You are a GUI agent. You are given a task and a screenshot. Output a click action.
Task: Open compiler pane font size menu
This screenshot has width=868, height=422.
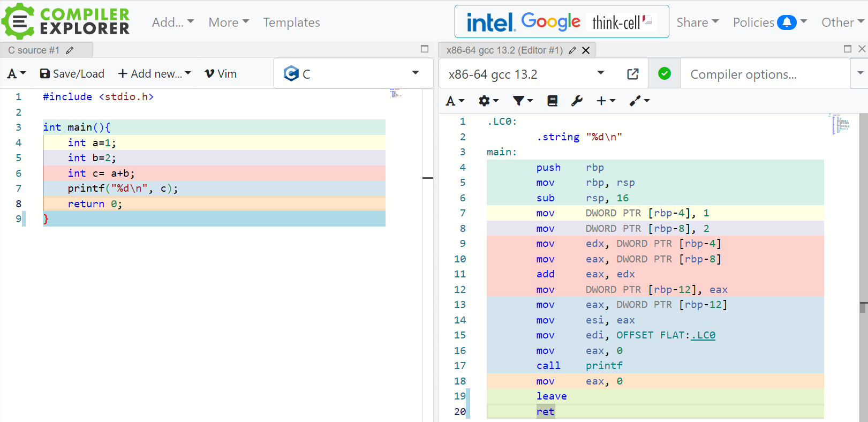(x=455, y=101)
